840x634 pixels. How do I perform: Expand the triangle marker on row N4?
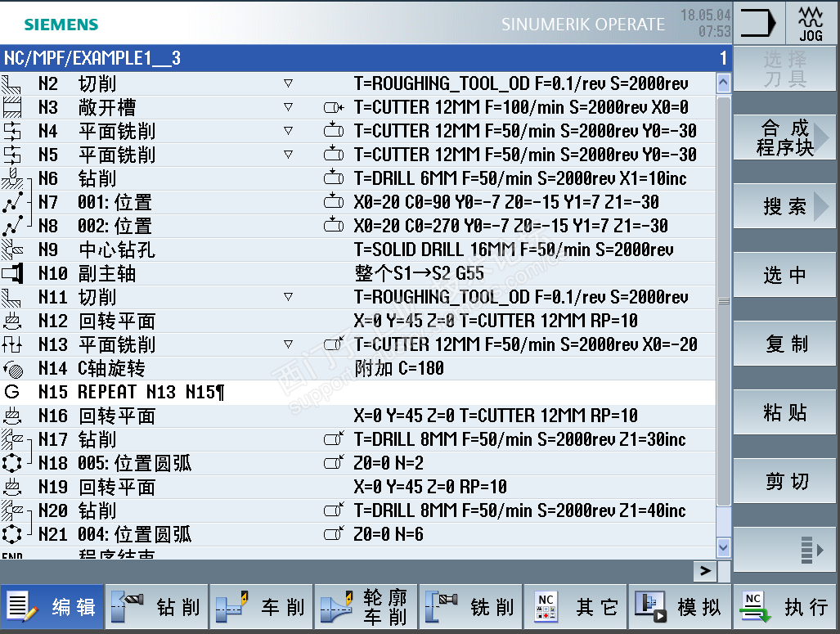point(288,131)
